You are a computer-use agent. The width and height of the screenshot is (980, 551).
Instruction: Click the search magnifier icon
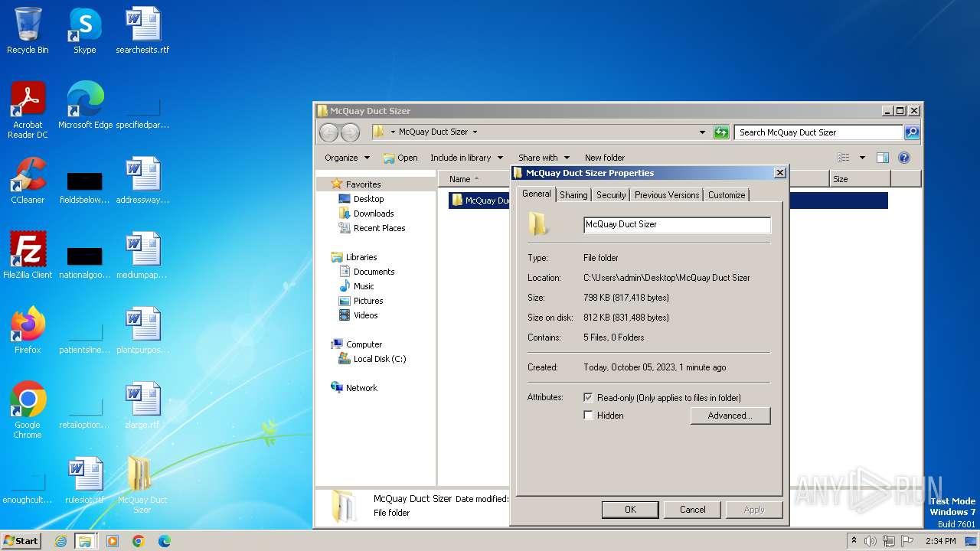pos(911,132)
